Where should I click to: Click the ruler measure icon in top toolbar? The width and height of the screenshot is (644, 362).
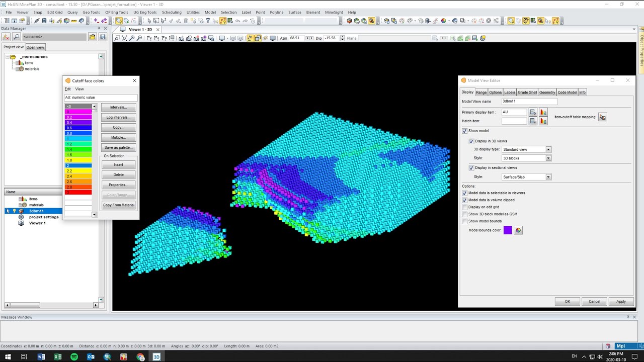73,21
